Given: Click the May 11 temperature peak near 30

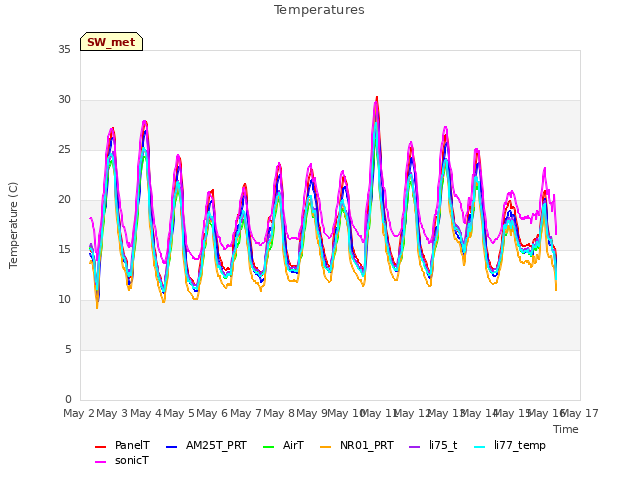Looking at the screenshot, I should click(377, 99).
